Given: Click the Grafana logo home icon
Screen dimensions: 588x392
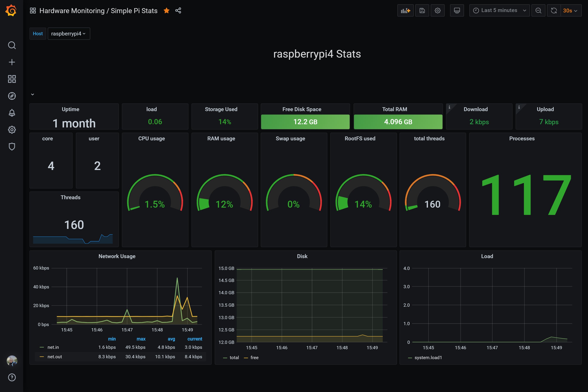Looking at the screenshot, I should tap(11, 11).
